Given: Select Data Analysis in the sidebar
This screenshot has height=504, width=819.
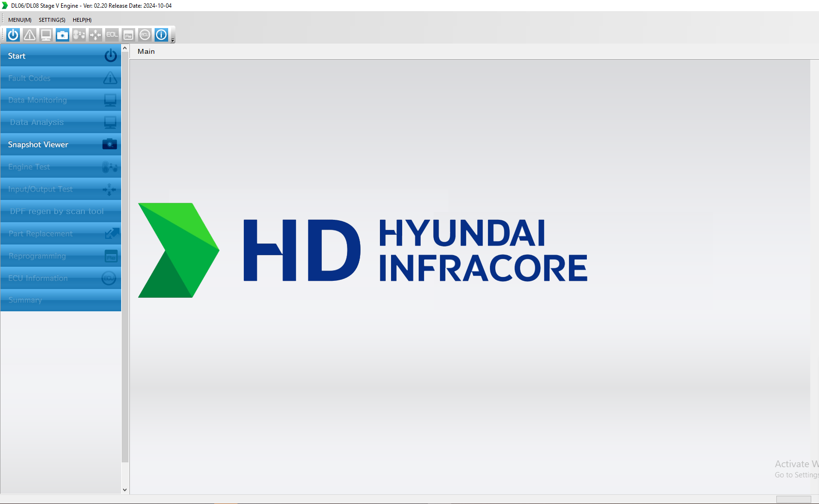Looking at the screenshot, I should [x=61, y=122].
